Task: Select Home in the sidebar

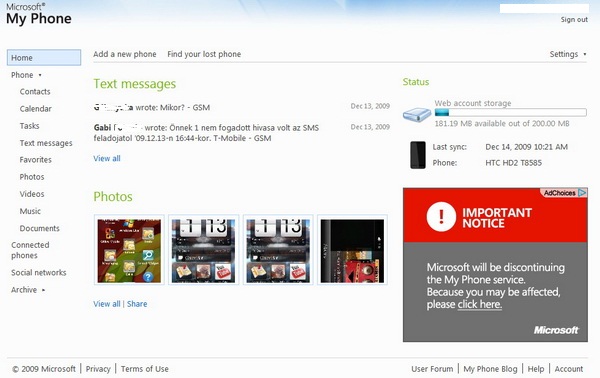Action: [44, 57]
